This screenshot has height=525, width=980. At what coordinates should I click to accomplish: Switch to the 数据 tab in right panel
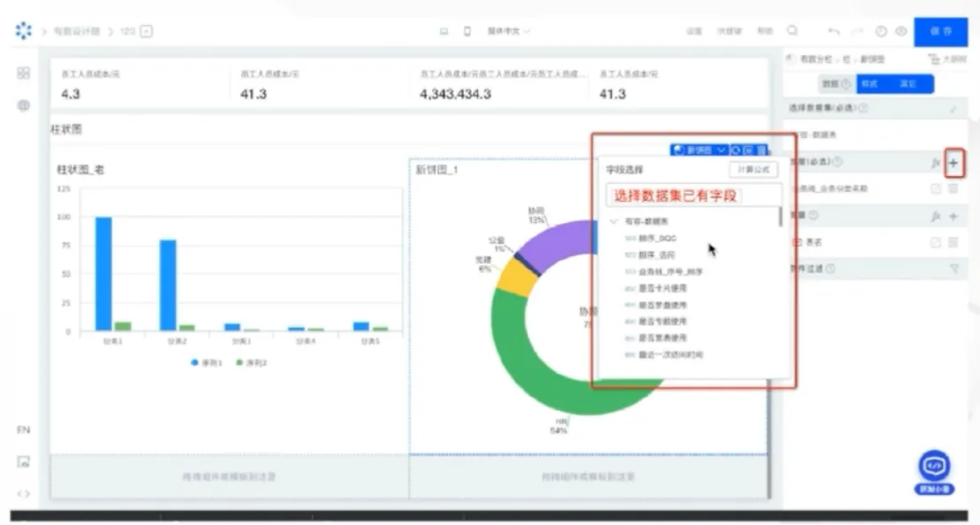click(836, 83)
